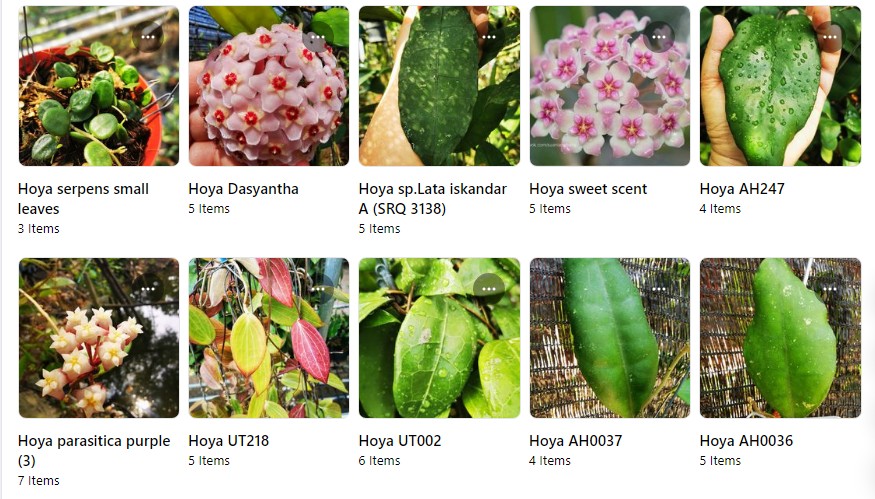Open more options on Hoya AH247 album
Screen dimensions: 875x499
coord(830,37)
